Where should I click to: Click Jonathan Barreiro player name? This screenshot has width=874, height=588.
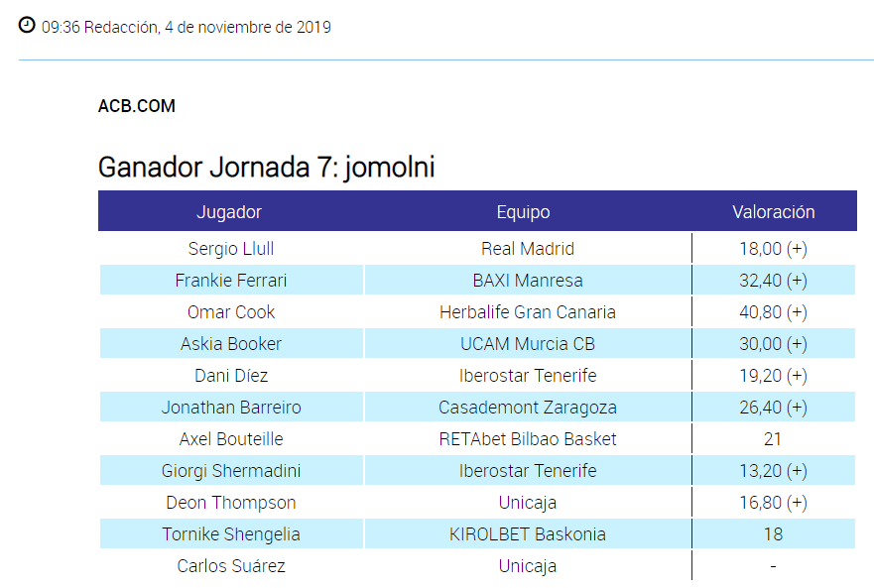click(x=230, y=408)
